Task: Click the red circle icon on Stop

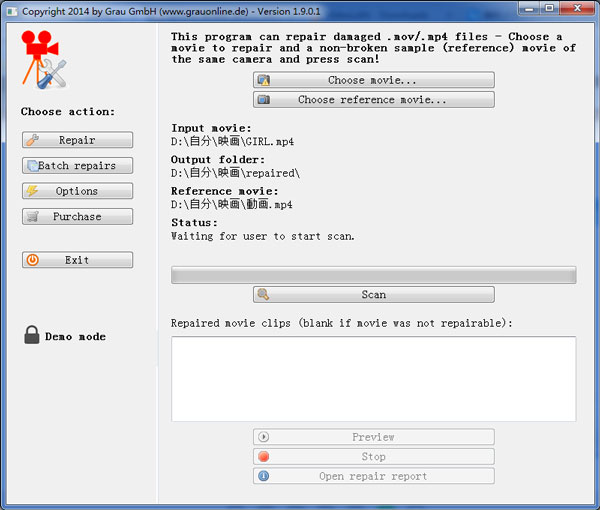Action: point(263,456)
